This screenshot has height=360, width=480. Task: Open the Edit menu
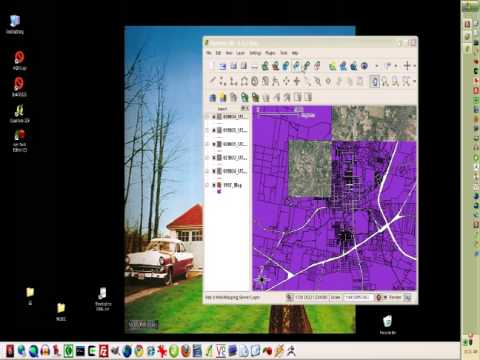point(218,53)
